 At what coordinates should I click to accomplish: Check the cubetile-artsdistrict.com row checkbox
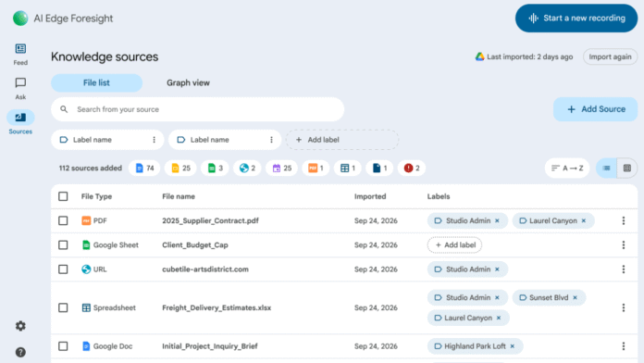point(63,269)
